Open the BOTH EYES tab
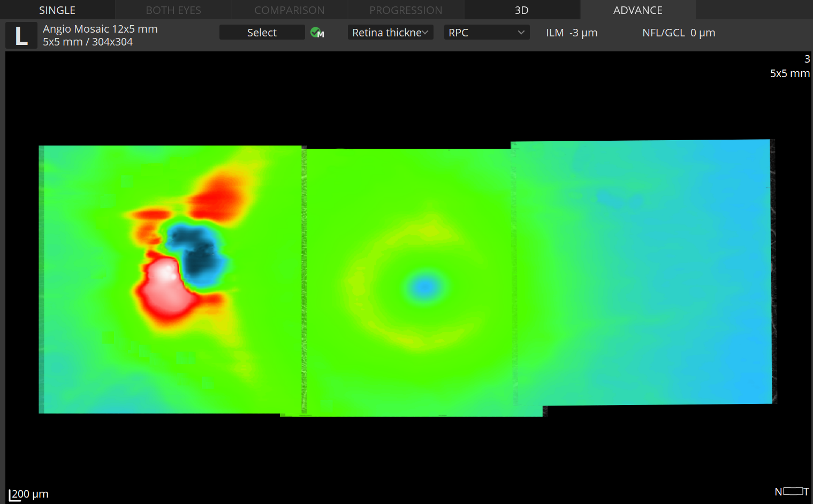 coord(173,10)
